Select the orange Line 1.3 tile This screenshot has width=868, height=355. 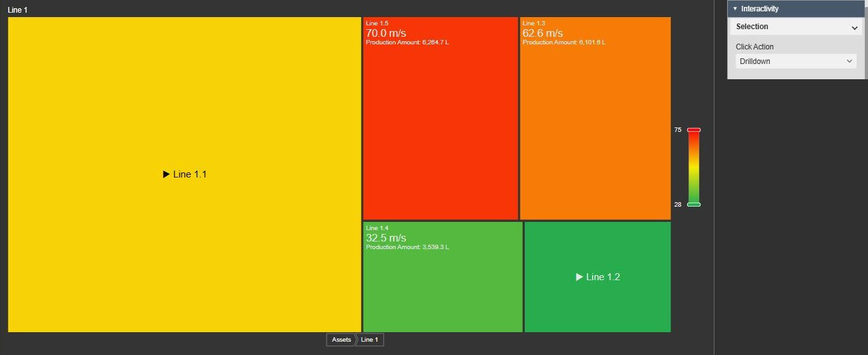point(595,119)
